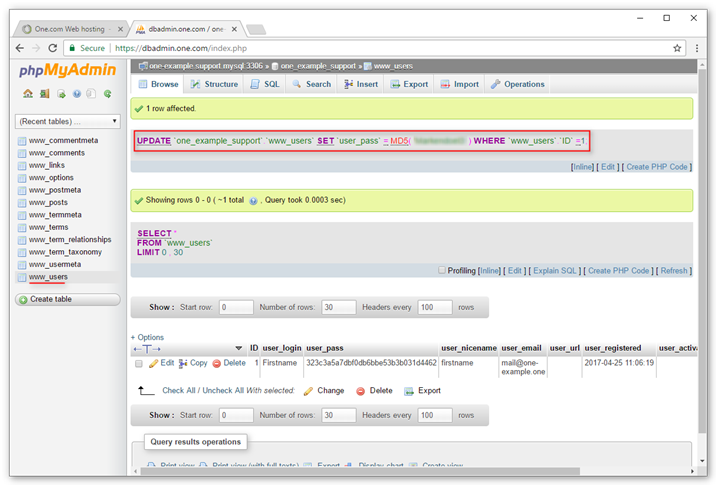The width and height of the screenshot is (716, 485).
Task: Click the Number of rows input field
Action: point(340,307)
